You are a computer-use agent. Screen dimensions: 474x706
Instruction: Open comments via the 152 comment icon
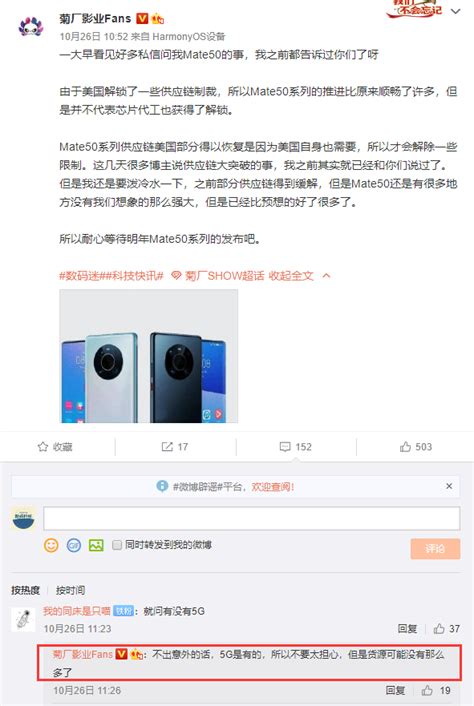(x=295, y=447)
